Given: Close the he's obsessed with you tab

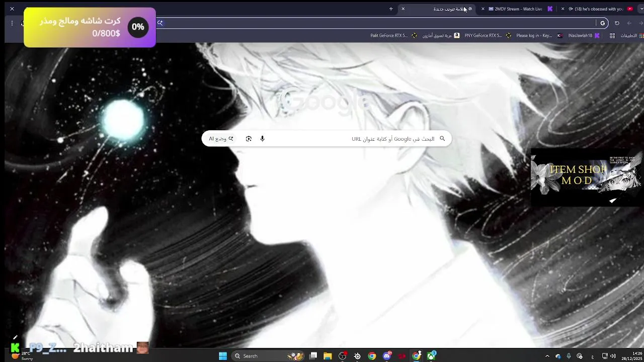Looking at the screenshot, I should [562, 9].
